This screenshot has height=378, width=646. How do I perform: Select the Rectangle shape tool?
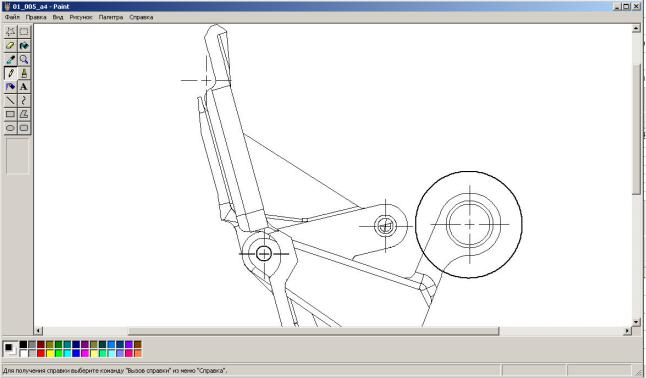tap(10, 114)
